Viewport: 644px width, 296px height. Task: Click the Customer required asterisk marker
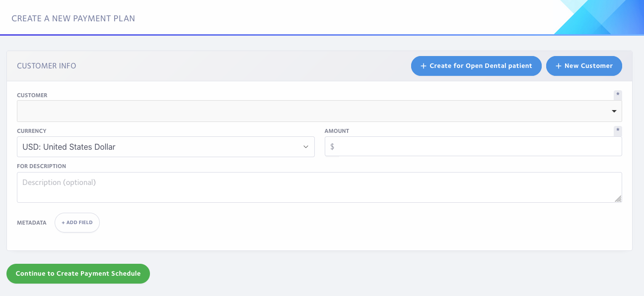(x=618, y=95)
